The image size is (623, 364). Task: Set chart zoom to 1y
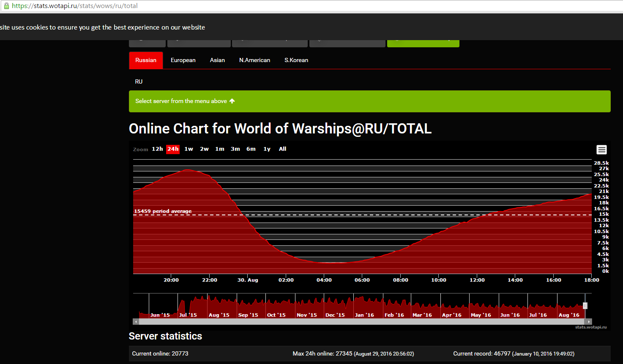pyautogui.click(x=267, y=149)
